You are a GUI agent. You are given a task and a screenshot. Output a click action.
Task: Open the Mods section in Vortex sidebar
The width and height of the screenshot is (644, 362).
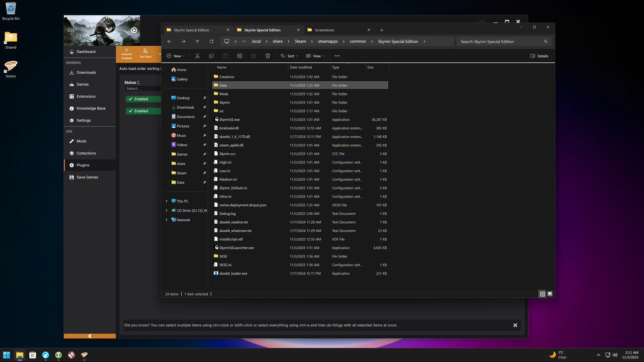pos(80,141)
